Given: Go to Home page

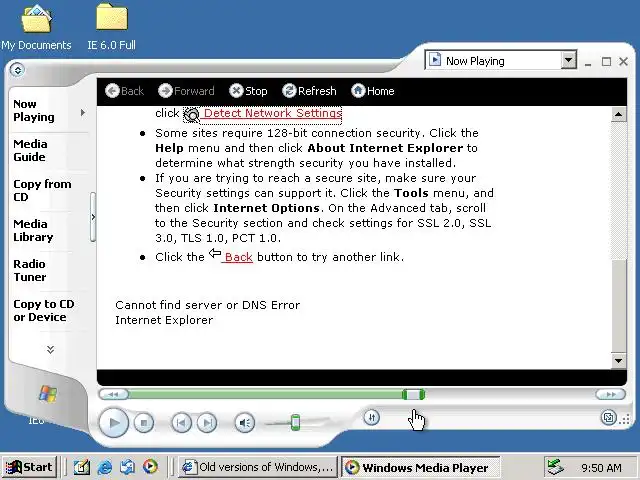Looking at the screenshot, I should [373, 91].
